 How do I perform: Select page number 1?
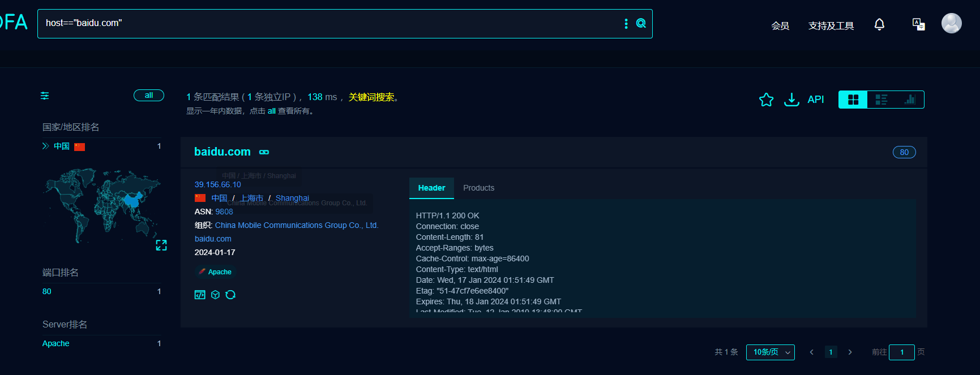coord(831,352)
